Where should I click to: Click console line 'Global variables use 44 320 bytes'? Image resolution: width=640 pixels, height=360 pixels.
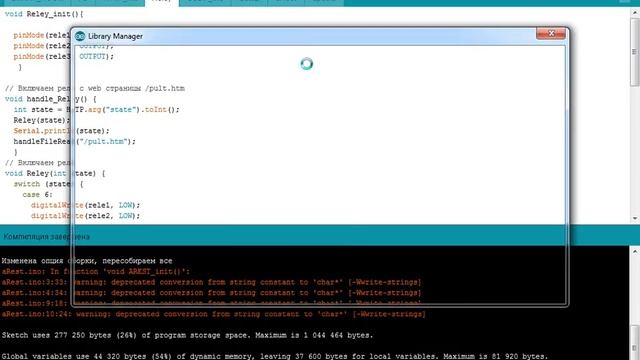pyautogui.click(x=275, y=356)
